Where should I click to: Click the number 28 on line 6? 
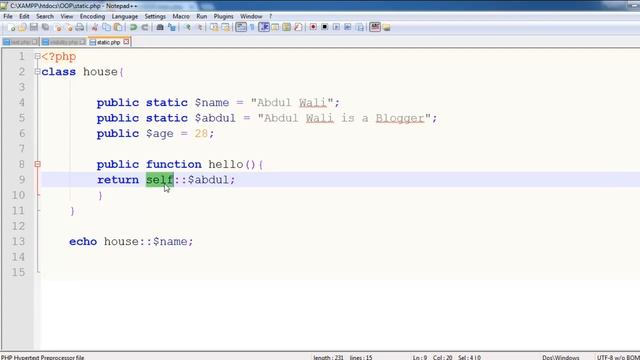coord(201,133)
